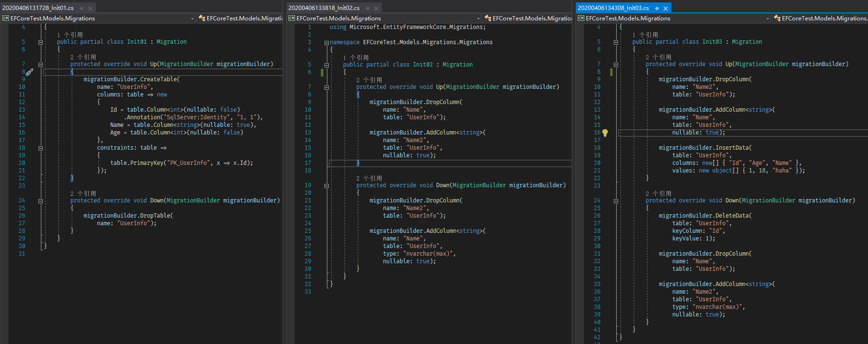Collapse the Init02 class outline in Init02.cs

326,65
